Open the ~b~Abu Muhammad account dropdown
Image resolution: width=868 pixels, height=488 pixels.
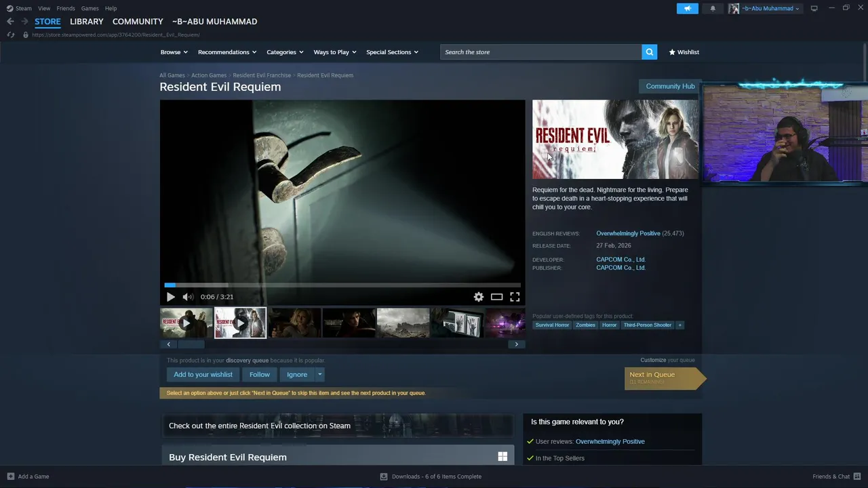coord(770,8)
